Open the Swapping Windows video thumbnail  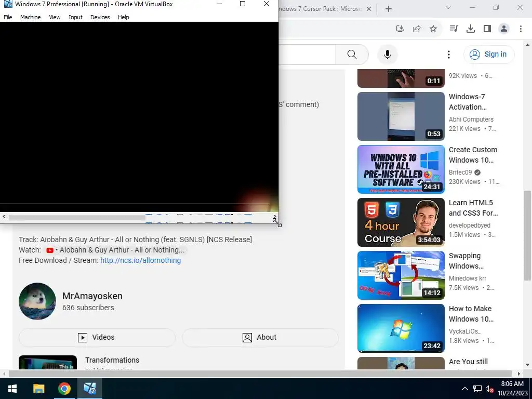coord(401,275)
